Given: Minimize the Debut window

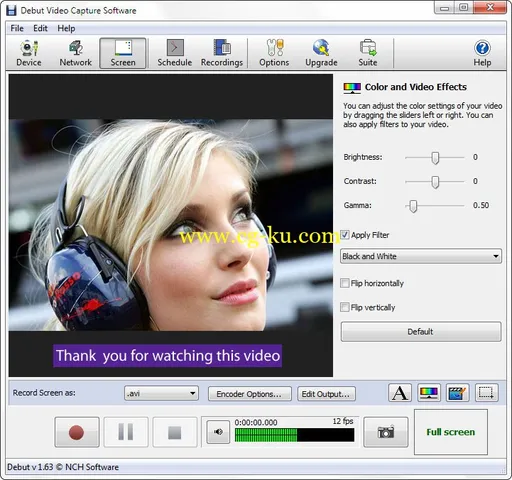Looking at the screenshot, I should (445, 7).
